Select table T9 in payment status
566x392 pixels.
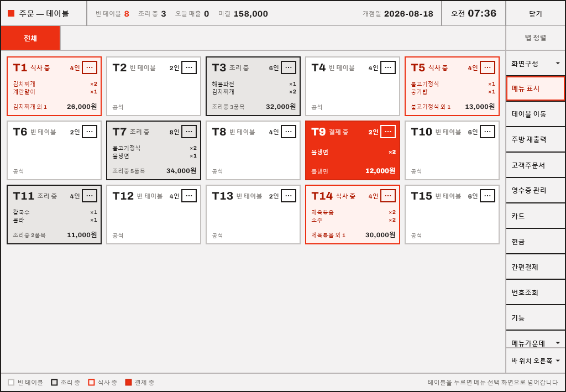tap(353, 150)
